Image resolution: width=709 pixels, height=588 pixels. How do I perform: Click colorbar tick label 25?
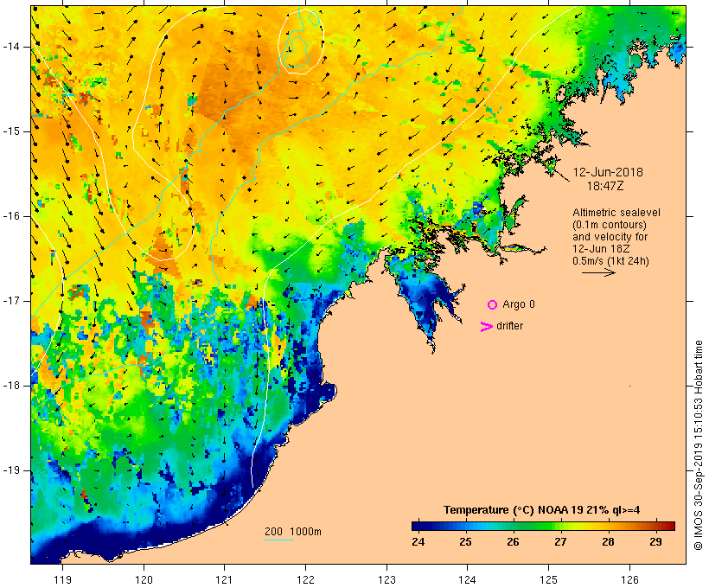(x=466, y=542)
